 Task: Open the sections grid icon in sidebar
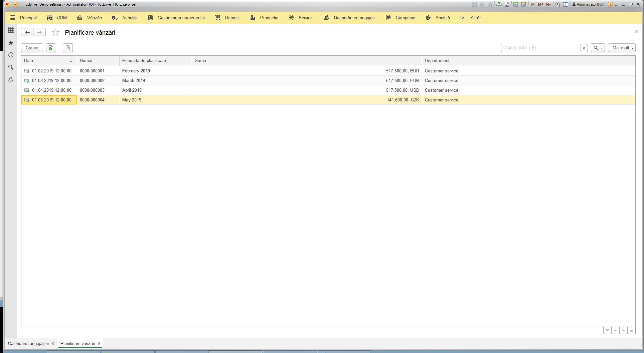[x=11, y=30]
